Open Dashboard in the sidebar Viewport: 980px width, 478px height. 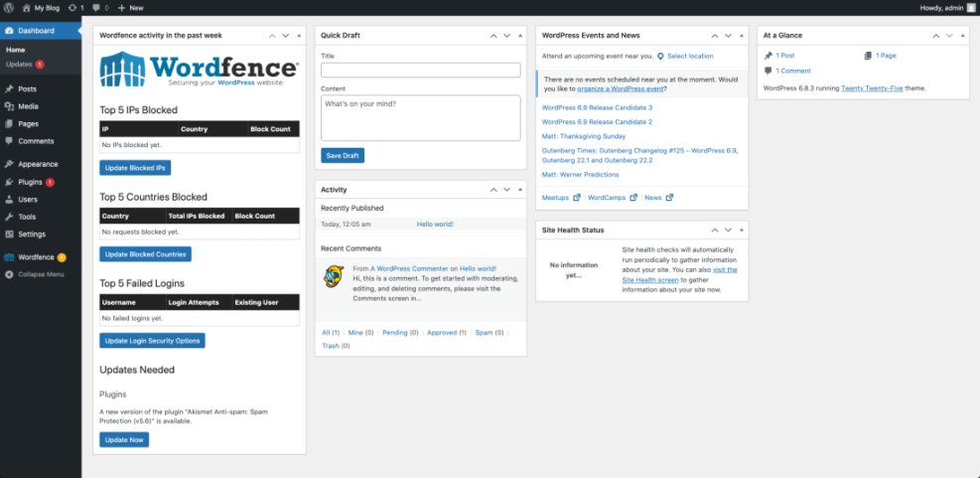41,31
